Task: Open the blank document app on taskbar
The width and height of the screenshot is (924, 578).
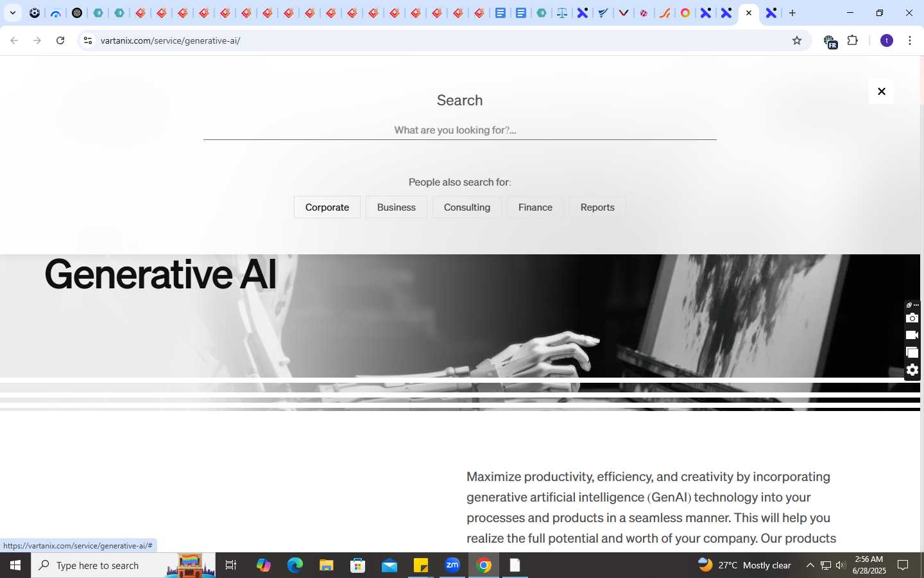Action: tap(515, 565)
